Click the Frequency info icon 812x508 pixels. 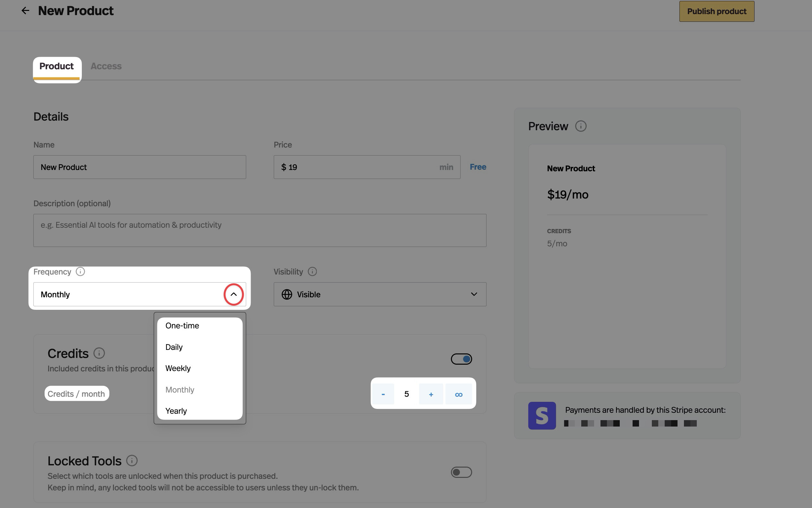[x=80, y=271]
